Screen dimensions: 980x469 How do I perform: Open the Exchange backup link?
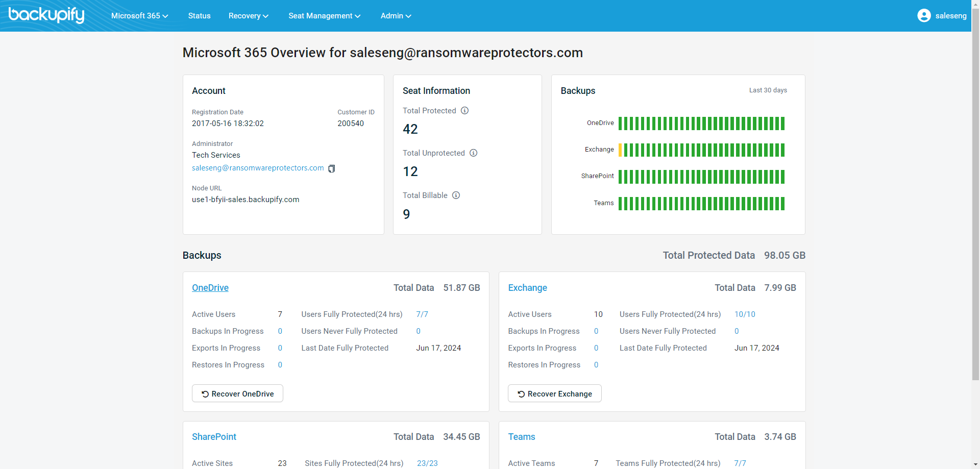tap(527, 288)
